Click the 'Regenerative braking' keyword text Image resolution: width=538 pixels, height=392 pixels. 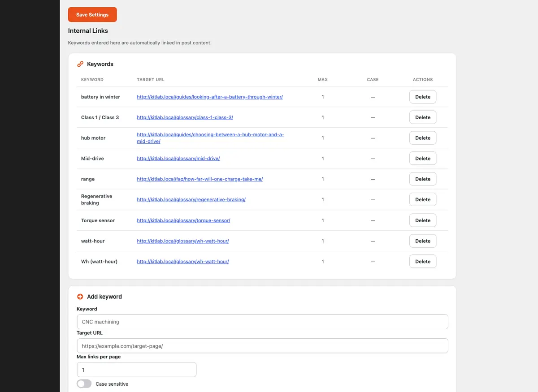click(x=97, y=200)
